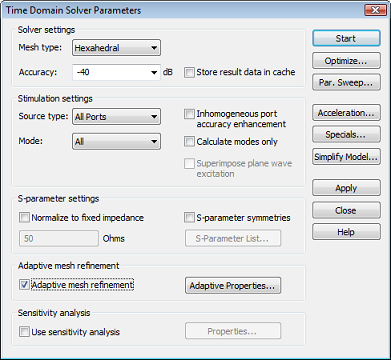Toggle Inhomogeneous port accuracy enhancement checkbox

(x=189, y=114)
